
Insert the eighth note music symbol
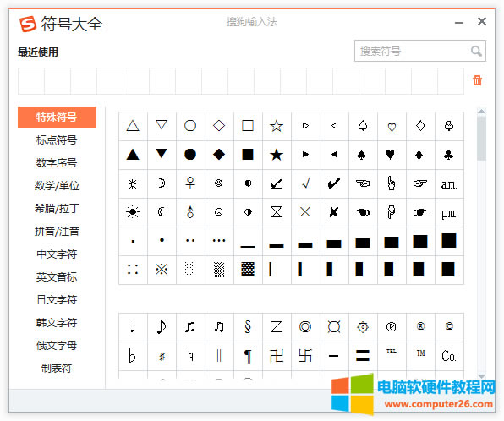pos(162,327)
